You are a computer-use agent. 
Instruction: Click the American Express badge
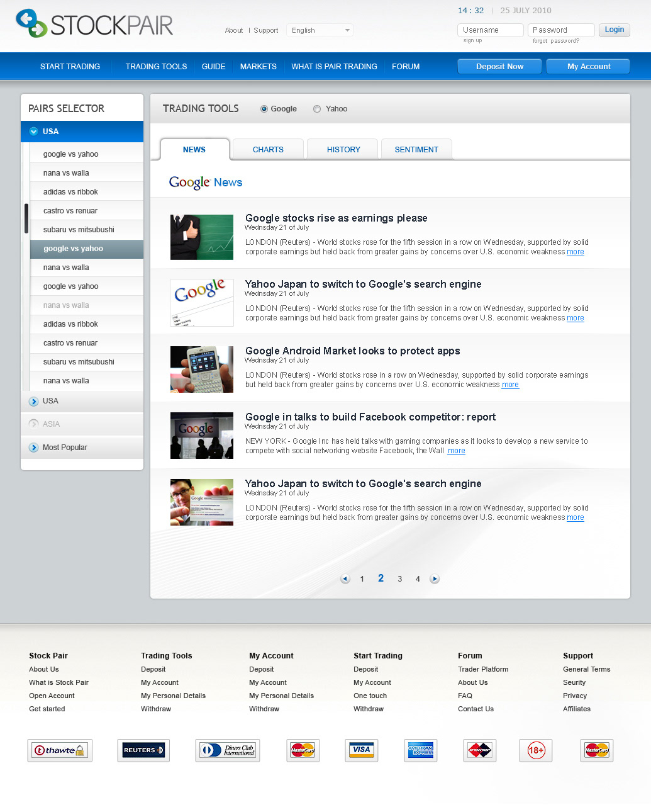click(421, 750)
